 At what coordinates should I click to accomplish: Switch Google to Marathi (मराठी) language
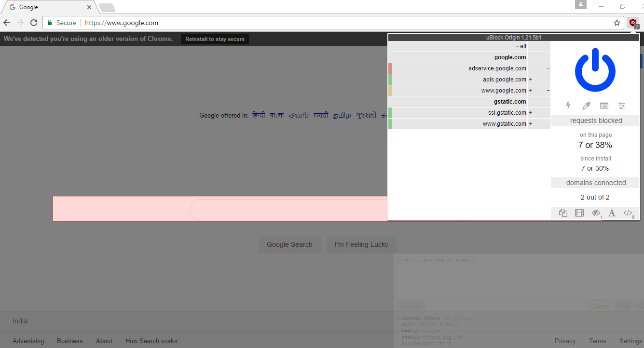[x=321, y=115]
